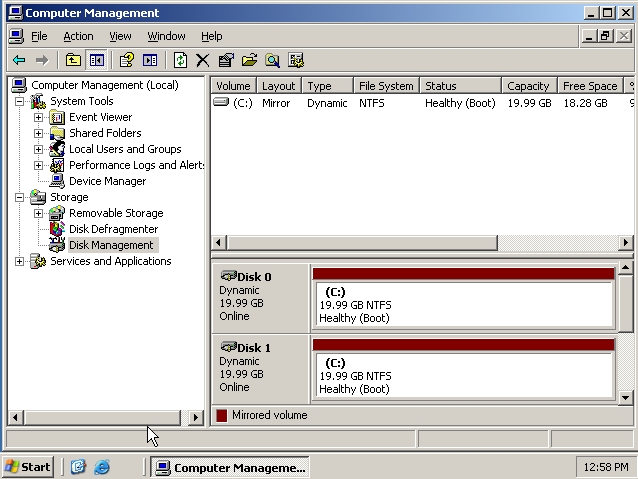638x479 pixels.
Task: Select Computer Management (Local) root node
Action: [x=105, y=85]
